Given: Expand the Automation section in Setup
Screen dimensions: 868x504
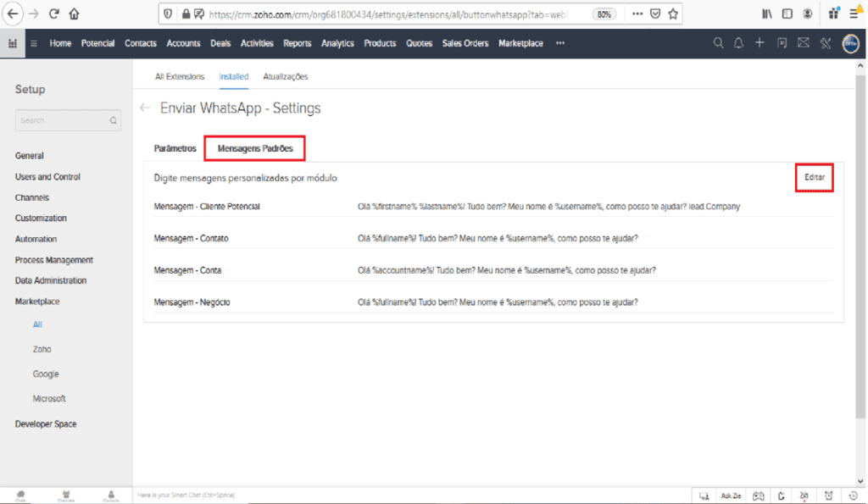Looking at the screenshot, I should pyautogui.click(x=36, y=239).
